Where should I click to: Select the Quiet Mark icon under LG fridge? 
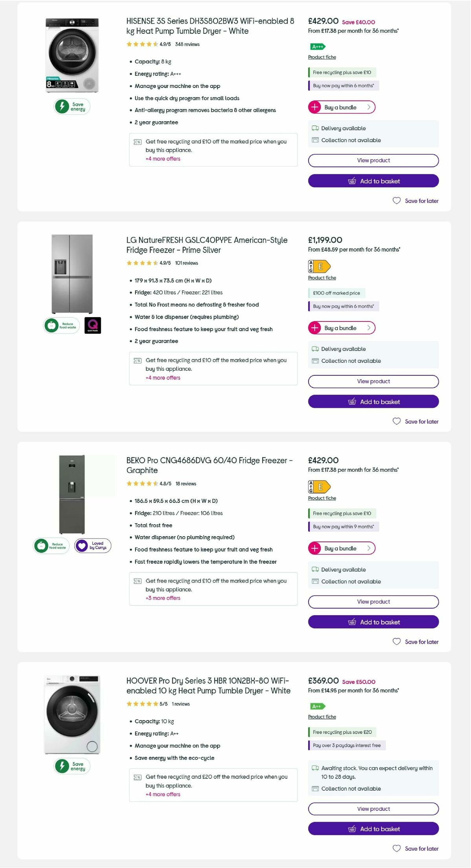point(93,325)
